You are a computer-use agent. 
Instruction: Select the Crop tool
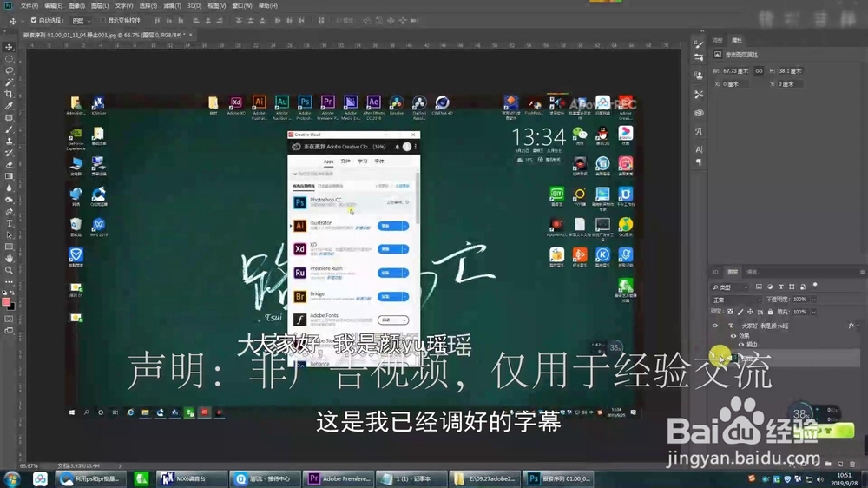[9, 94]
